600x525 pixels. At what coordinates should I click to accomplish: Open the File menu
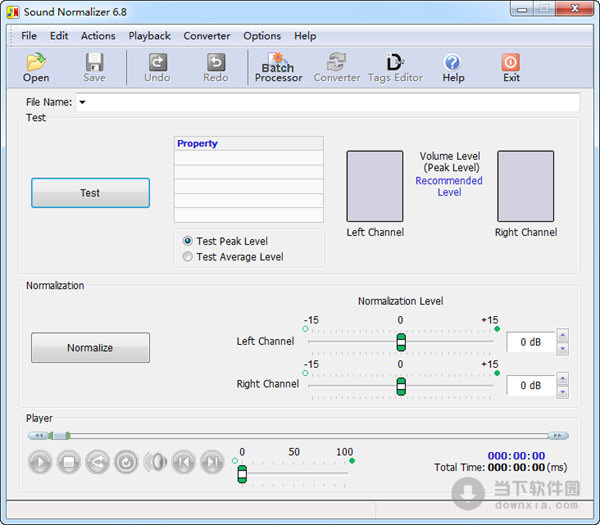point(29,36)
